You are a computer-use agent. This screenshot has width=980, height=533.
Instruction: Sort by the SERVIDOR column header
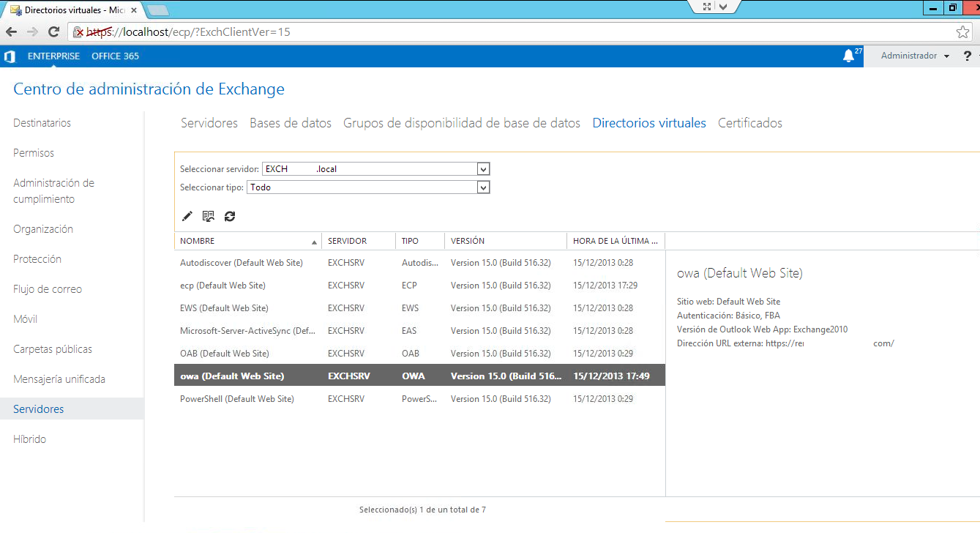tap(359, 241)
